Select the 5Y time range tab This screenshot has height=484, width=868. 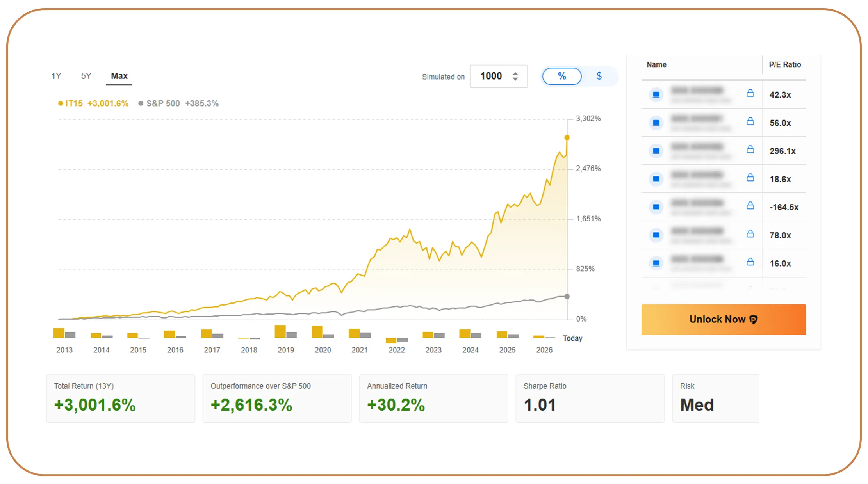(x=86, y=76)
